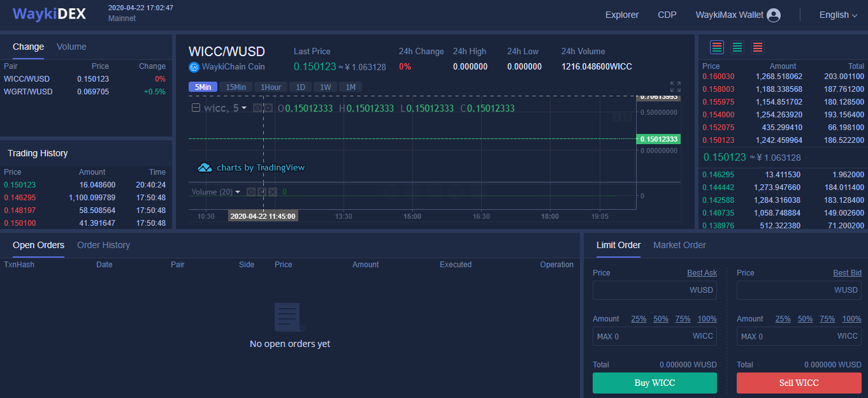Select the WICC/WUSD pair row
Viewport: 868px width, 398px height.
click(x=85, y=79)
